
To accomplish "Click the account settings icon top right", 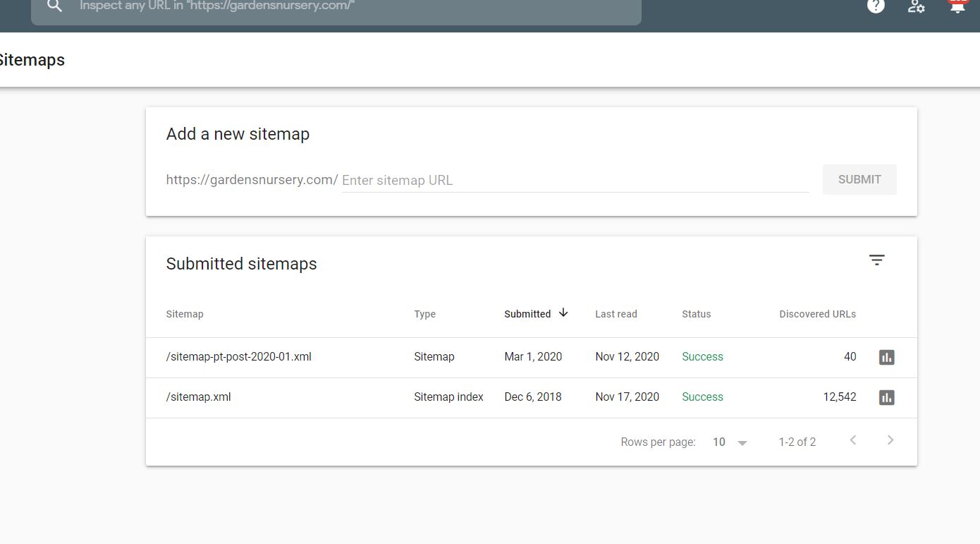I will click(916, 7).
